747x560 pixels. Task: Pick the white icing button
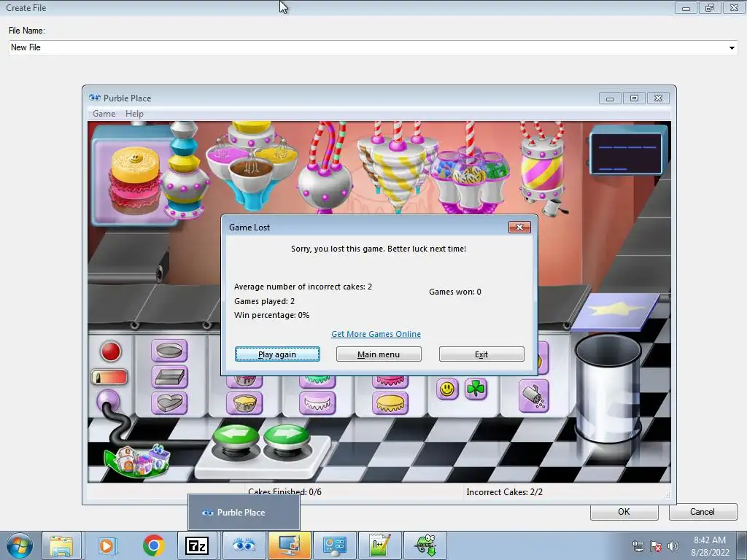pos(317,402)
